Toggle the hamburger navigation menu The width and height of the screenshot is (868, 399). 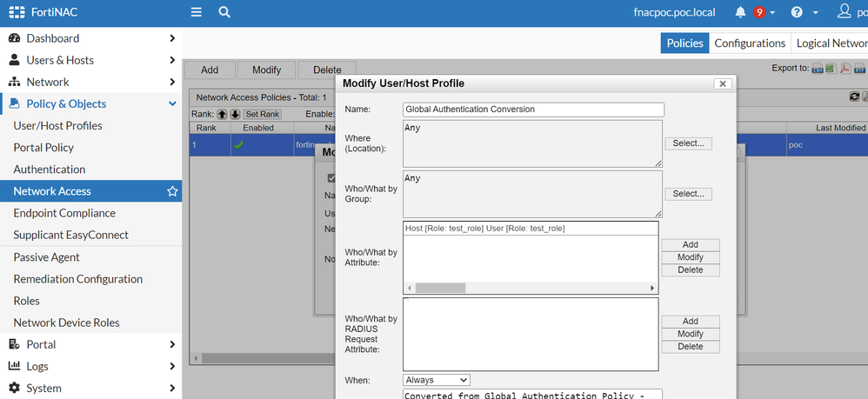tap(196, 12)
